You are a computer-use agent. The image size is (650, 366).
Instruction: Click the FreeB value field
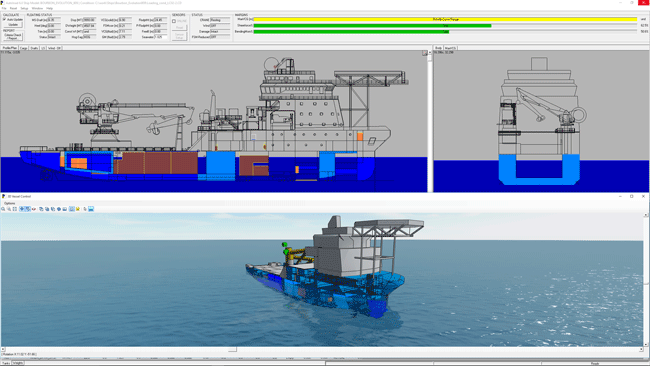point(161,31)
